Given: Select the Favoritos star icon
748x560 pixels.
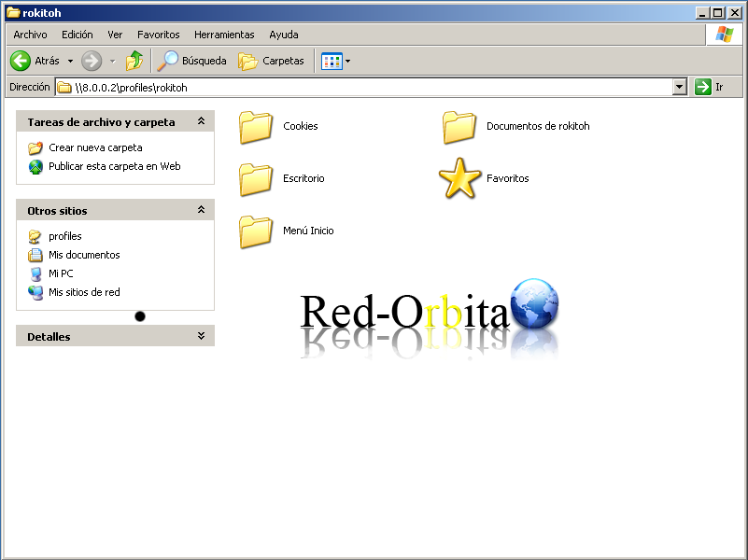Looking at the screenshot, I should 459,178.
